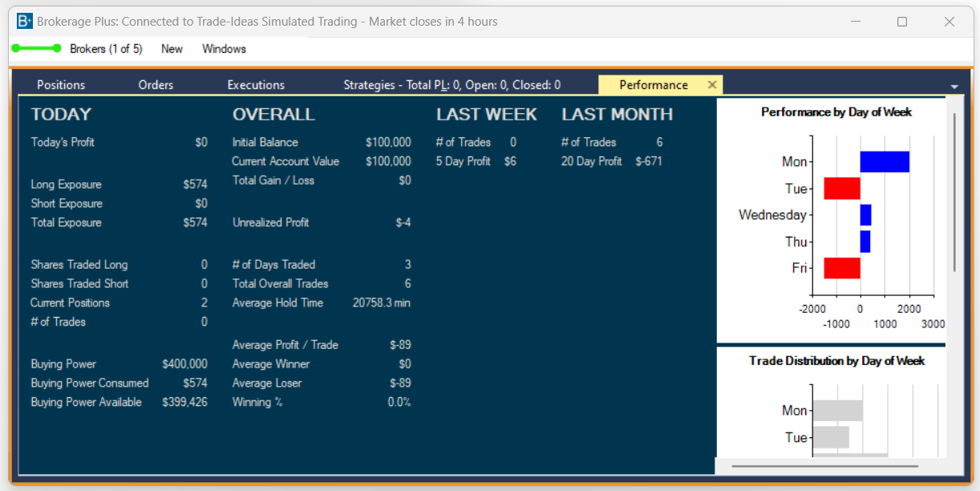Close the Performance tab with its X
Image resolution: width=980 pixels, height=491 pixels.
(711, 85)
